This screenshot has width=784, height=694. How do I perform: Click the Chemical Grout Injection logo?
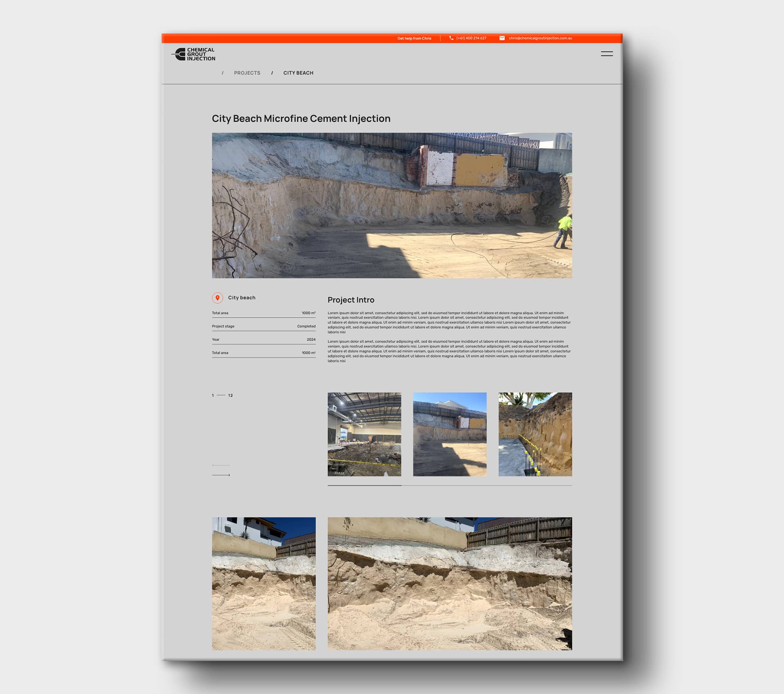point(194,54)
